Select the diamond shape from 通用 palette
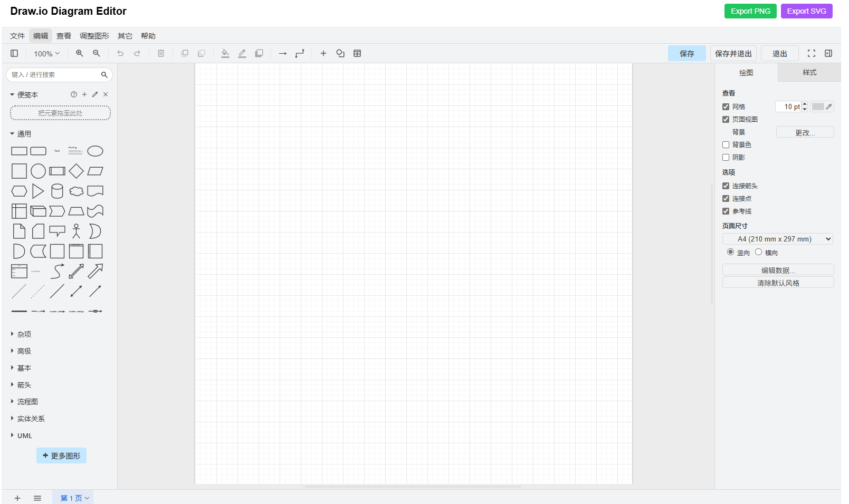Screen dimensions: 849x504 coord(76,171)
